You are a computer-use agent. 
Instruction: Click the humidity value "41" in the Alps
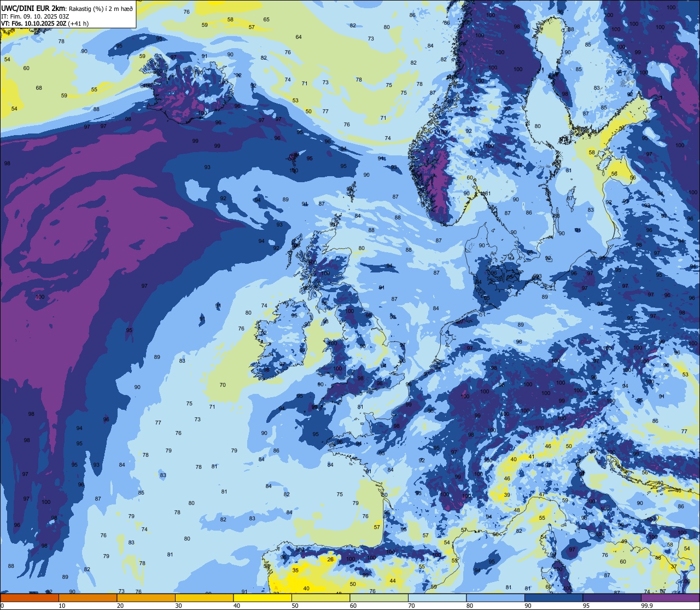point(531,456)
